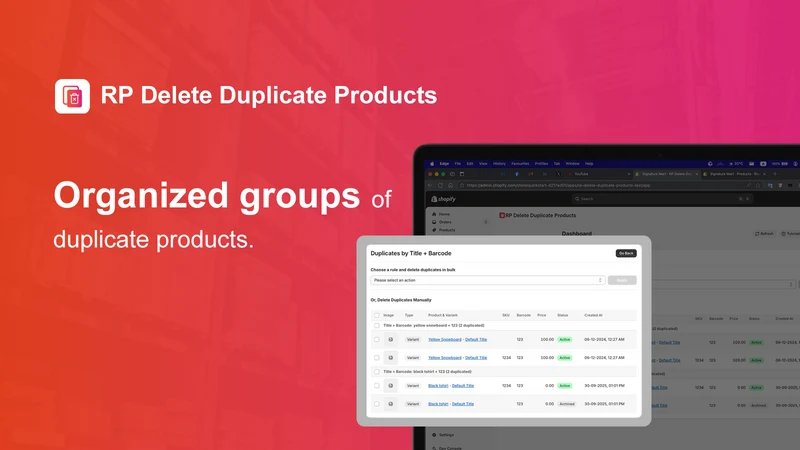This screenshot has width=800, height=450.
Task: Open the Favourites menu
Action: pyautogui.click(x=520, y=164)
